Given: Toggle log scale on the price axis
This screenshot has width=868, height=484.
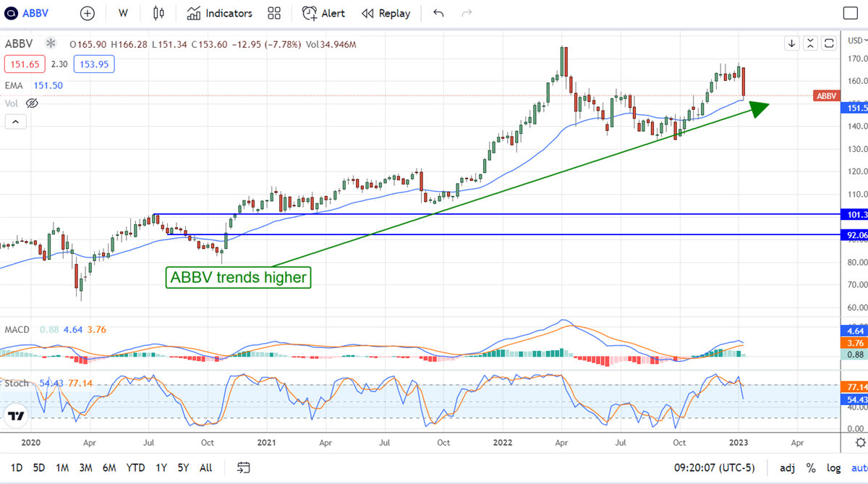Looking at the screenshot, I should 834,467.
